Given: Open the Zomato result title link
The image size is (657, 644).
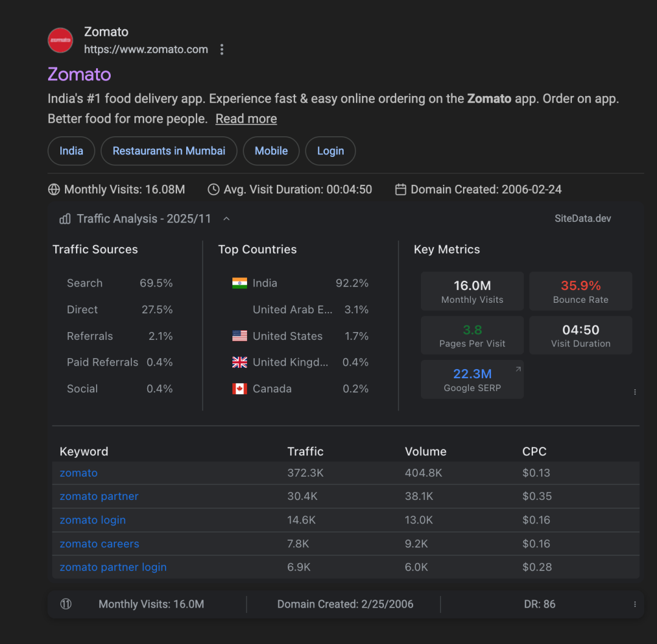Looking at the screenshot, I should pos(79,74).
